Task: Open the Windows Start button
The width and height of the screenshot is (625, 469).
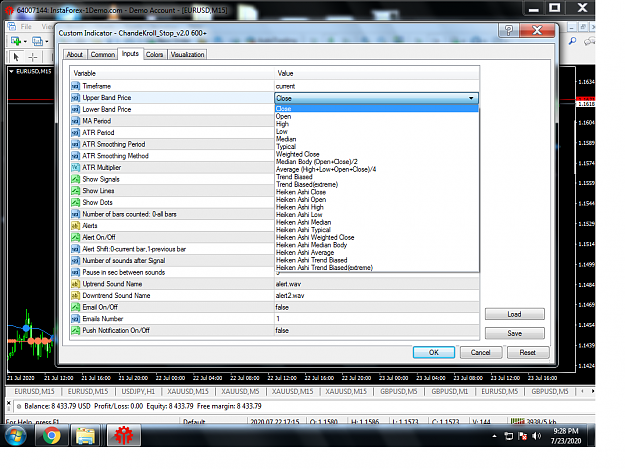Action: [16, 435]
